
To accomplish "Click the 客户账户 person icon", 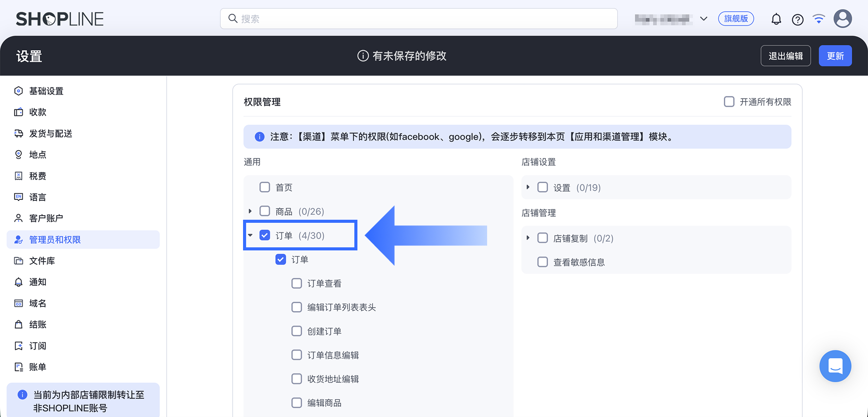I will (x=19, y=218).
